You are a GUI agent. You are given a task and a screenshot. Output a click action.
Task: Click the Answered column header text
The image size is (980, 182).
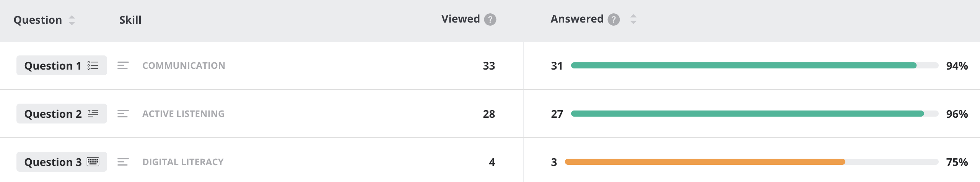click(x=577, y=19)
